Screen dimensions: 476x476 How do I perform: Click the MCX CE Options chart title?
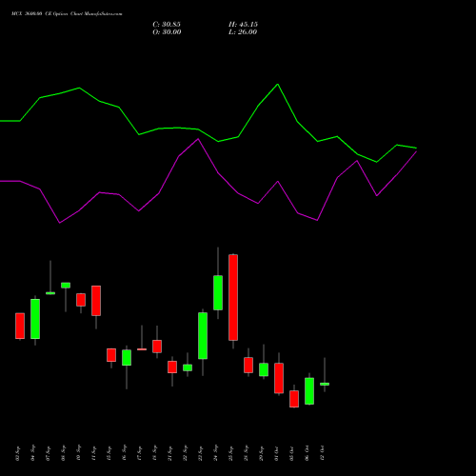tap(67, 14)
